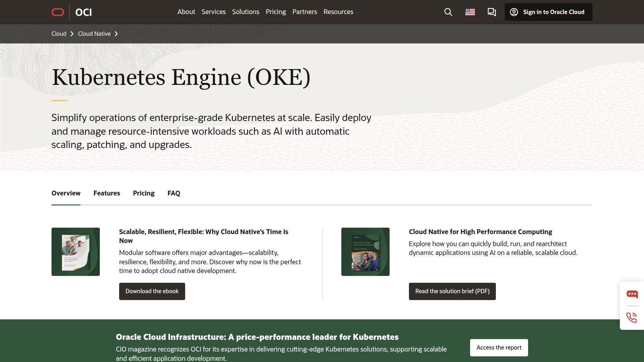Read the solution brief PDF
The height and width of the screenshot is (362, 644).
(452, 291)
